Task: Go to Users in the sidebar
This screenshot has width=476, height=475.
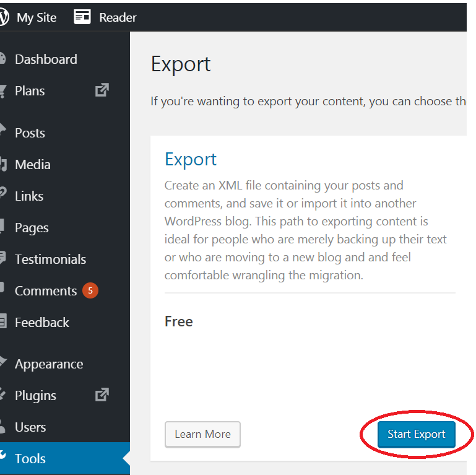Action: point(30,427)
